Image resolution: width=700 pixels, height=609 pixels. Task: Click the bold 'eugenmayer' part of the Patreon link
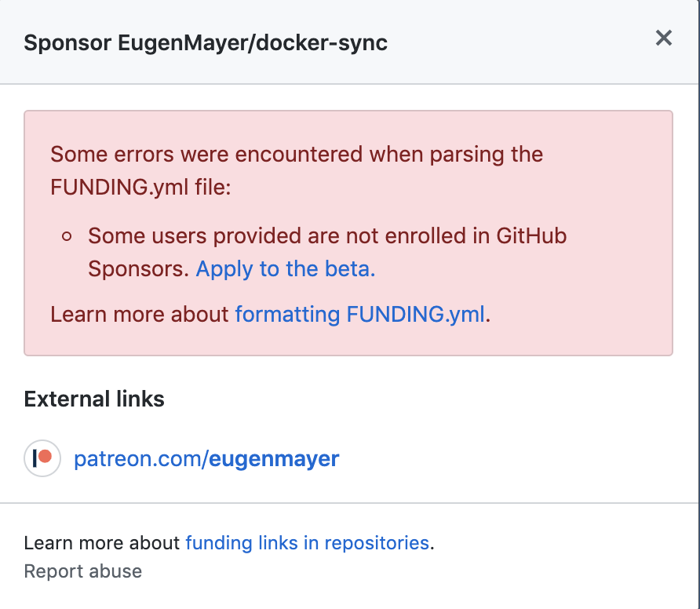tap(274, 459)
